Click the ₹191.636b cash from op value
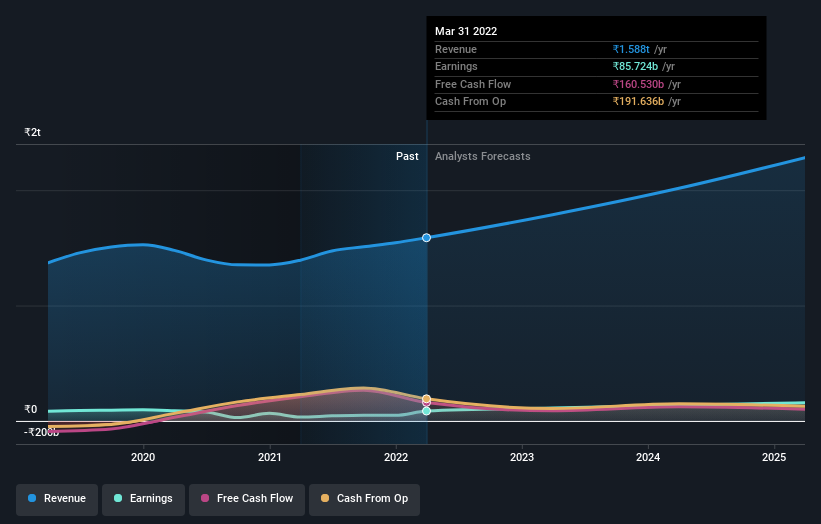Image resolution: width=821 pixels, height=524 pixels. coord(638,102)
